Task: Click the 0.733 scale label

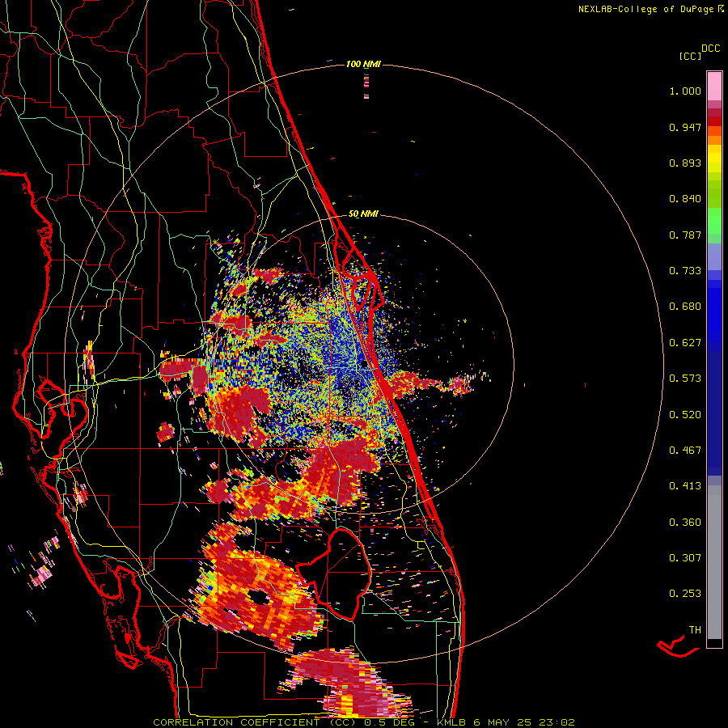Action: tap(685, 271)
